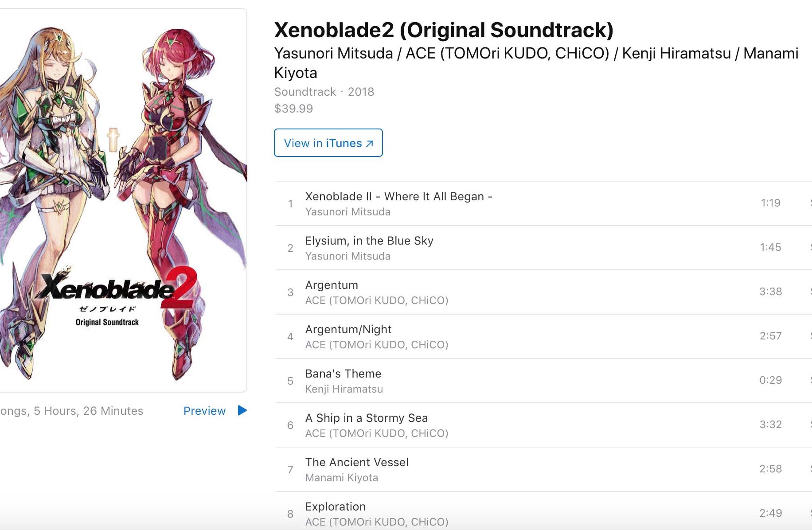Play the Bana's Theme track
The image size is (812, 530).
pos(343,374)
